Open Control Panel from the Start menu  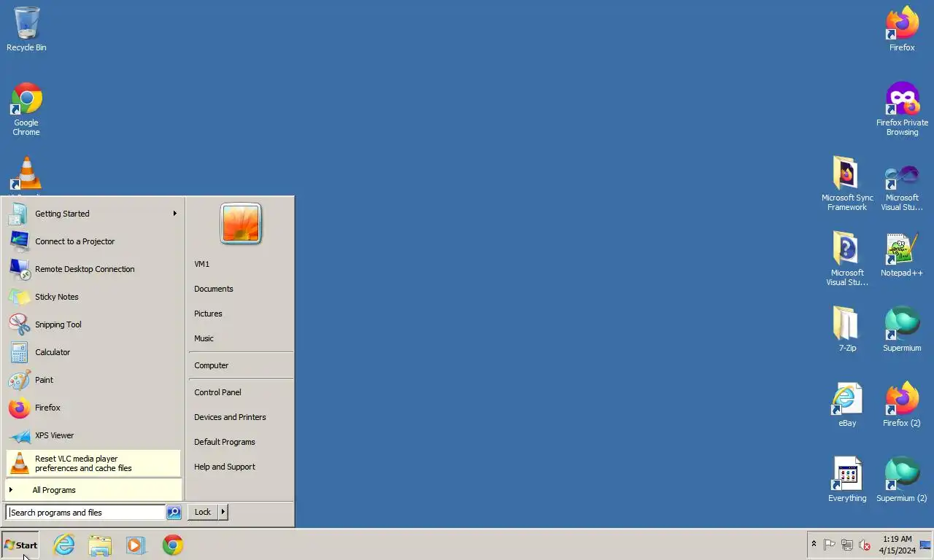pyautogui.click(x=241, y=392)
